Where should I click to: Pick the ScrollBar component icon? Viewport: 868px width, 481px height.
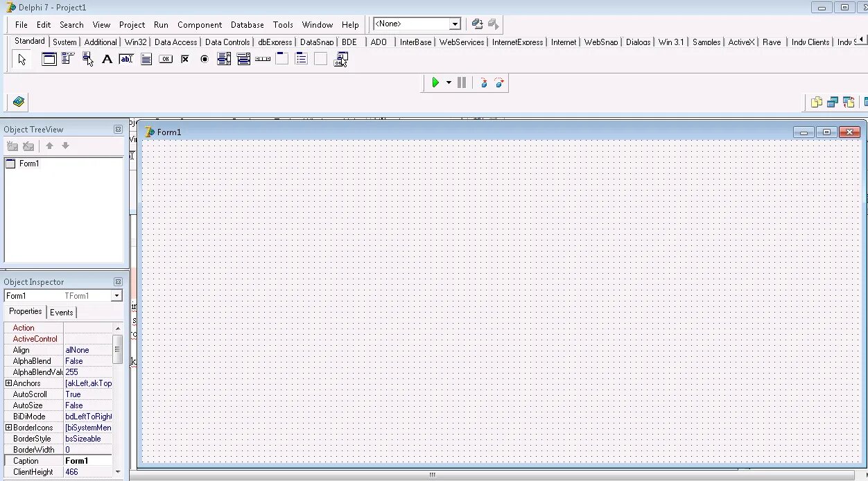(x=263, y=59)
